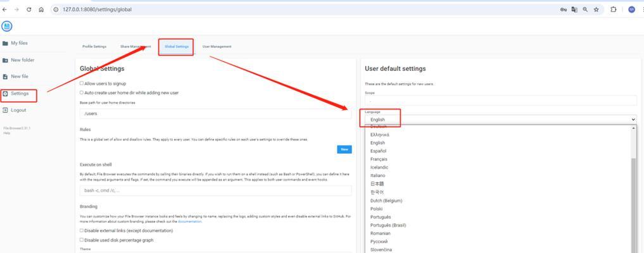Select 한국어 language option
The height and width of the screenshot is (253, 644).
click(498, 192)
